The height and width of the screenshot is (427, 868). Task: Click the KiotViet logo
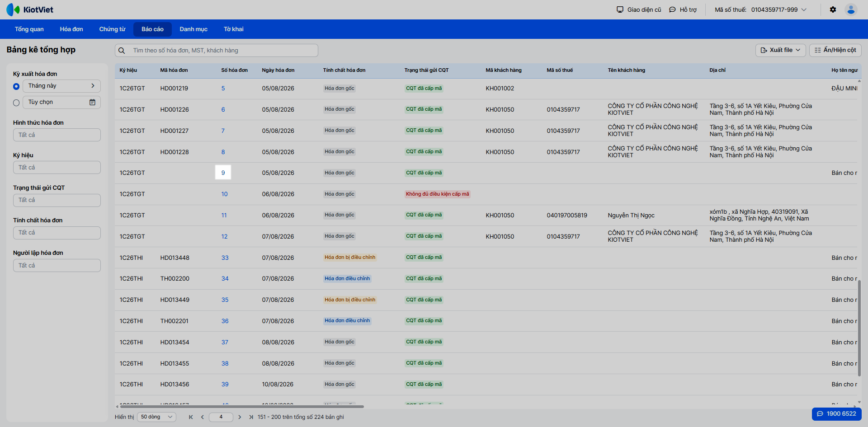30,9
